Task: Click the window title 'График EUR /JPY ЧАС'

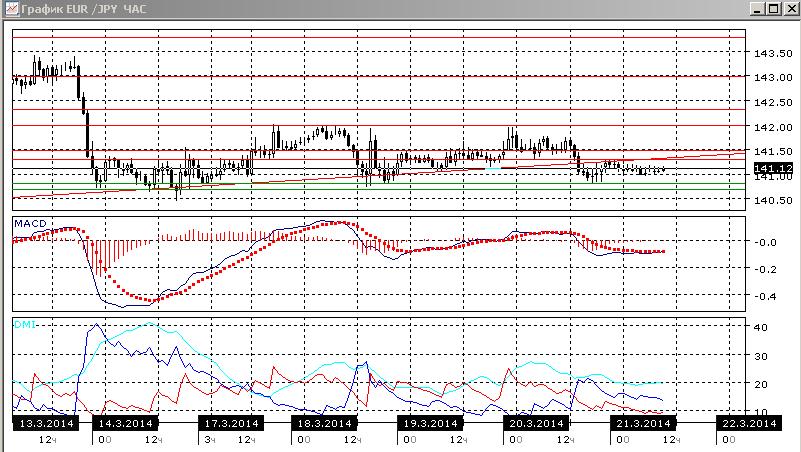Action: point(84,9)
